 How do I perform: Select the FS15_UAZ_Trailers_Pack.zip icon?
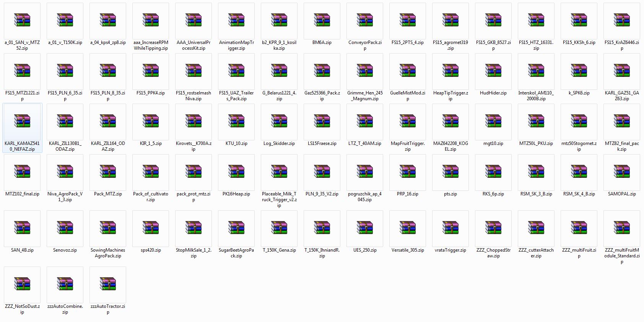[x=236, y=71]
